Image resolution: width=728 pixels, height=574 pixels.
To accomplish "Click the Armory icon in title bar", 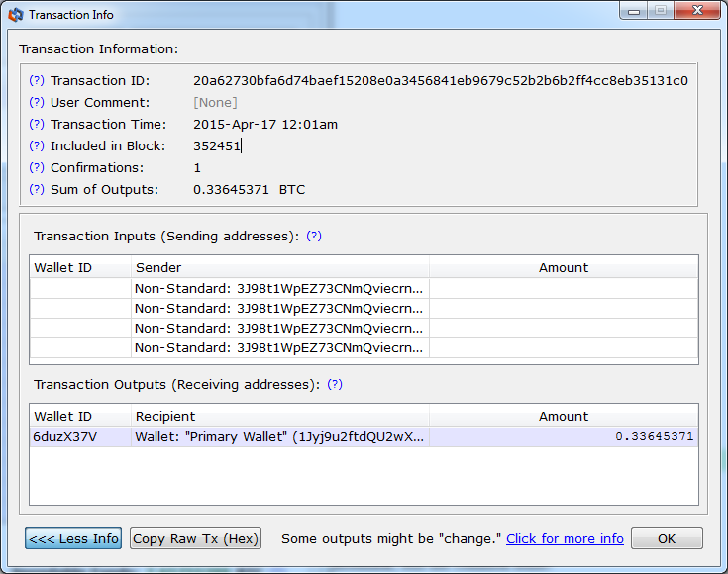I will (x=15, y=15).
